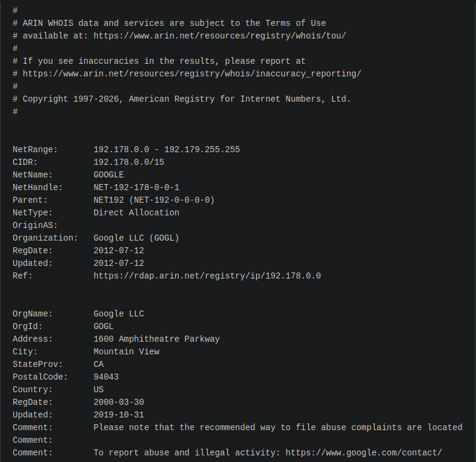Click the City value Mountain View
Image resolution: width=476 pixels, height=462 pixels.
[x=126, y=351]
